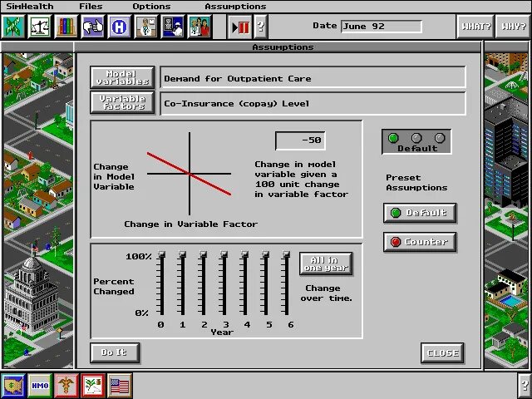The width and height of the screenshot is (532, 399).
Task: Click the house with swimming pool
Action: coord(507,290)
